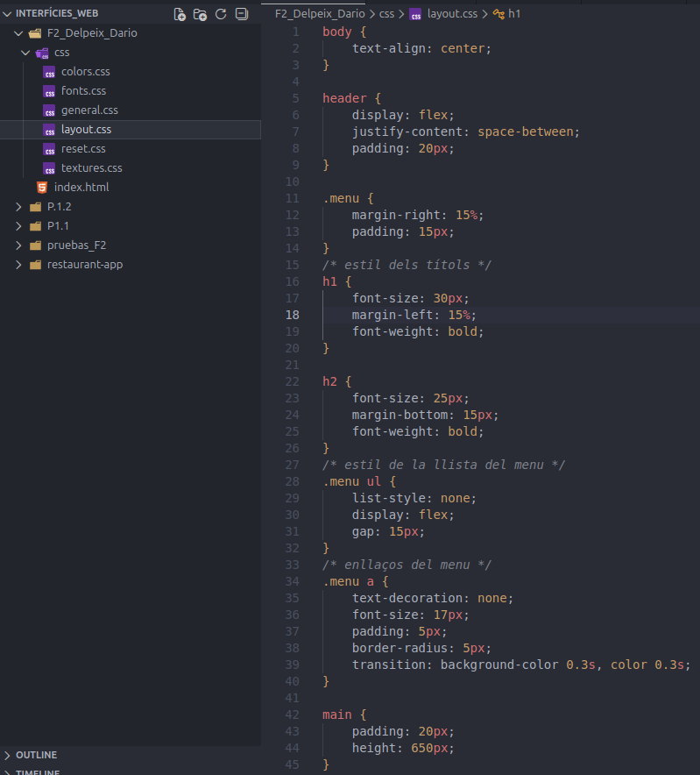
Task: Click the New File icon in explorer header
Action: point(180,14)
